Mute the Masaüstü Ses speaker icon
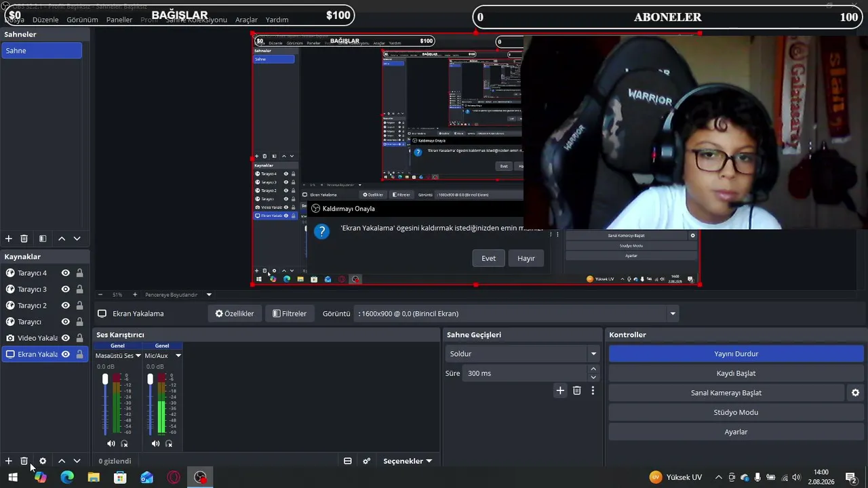The width and height of the screenshot is (868, 488). click(x=111, y=443)
